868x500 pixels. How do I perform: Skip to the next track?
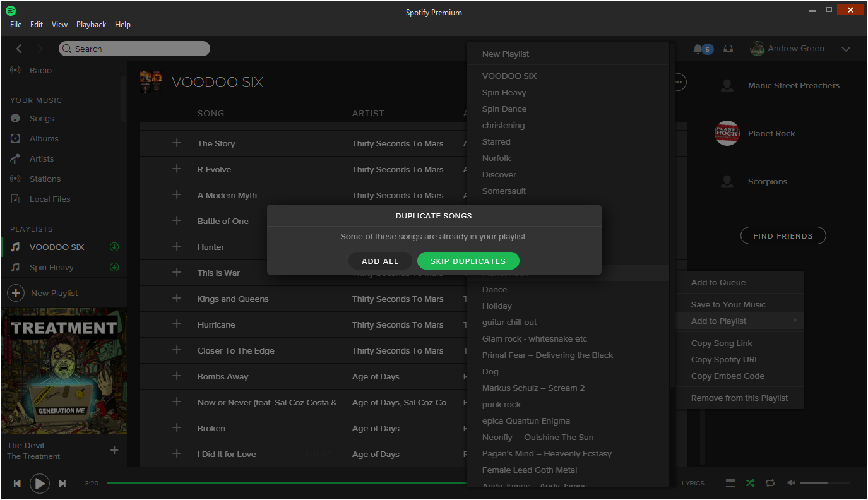click(62, 484)
